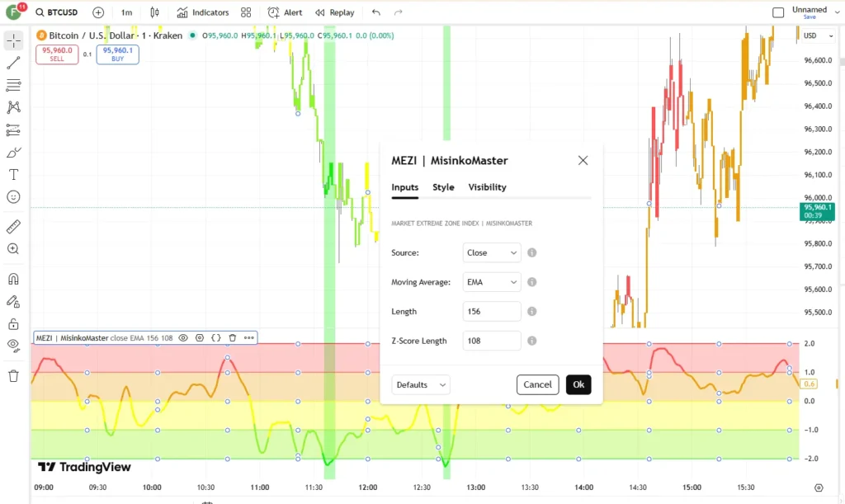The width and height of the screenshot is (845, 504).
Task: Toggle stay in drawing mode
Action: pyautogui.click(x=13, y=302)
